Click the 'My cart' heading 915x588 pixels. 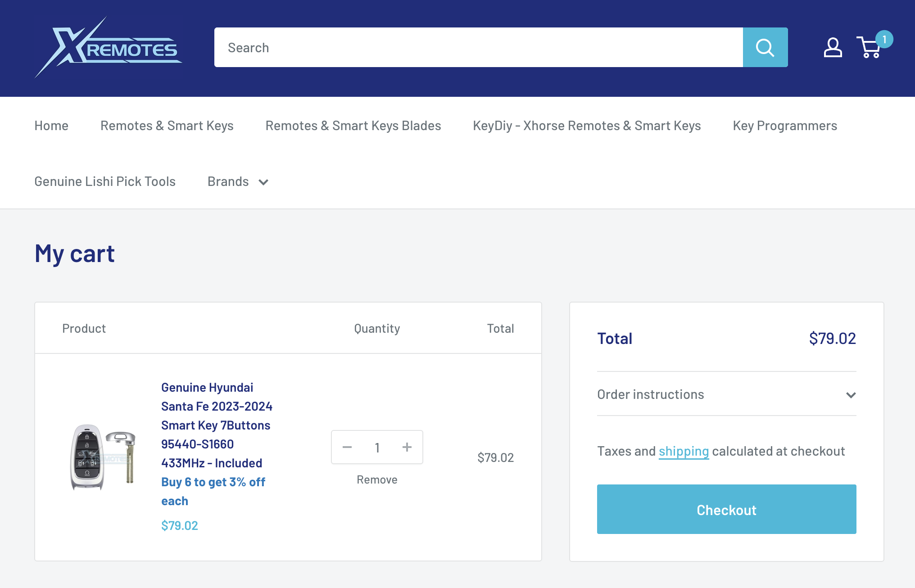click(75, 253)
